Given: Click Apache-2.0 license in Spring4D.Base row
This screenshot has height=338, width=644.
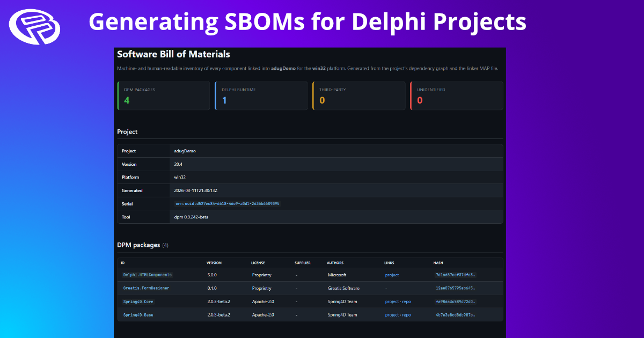Looking at the screenshot, I should coord(263,315).
